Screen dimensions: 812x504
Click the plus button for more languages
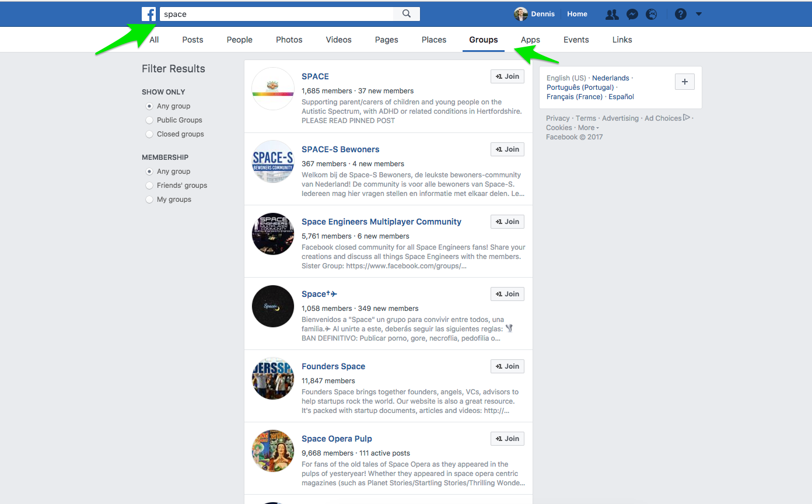(x=684, y=82)
